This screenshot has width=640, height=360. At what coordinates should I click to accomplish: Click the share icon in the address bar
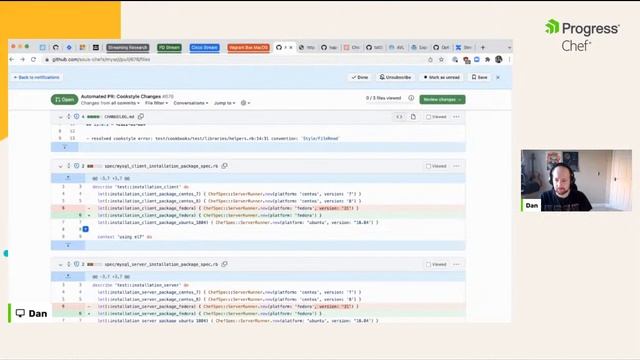[430, 60]
